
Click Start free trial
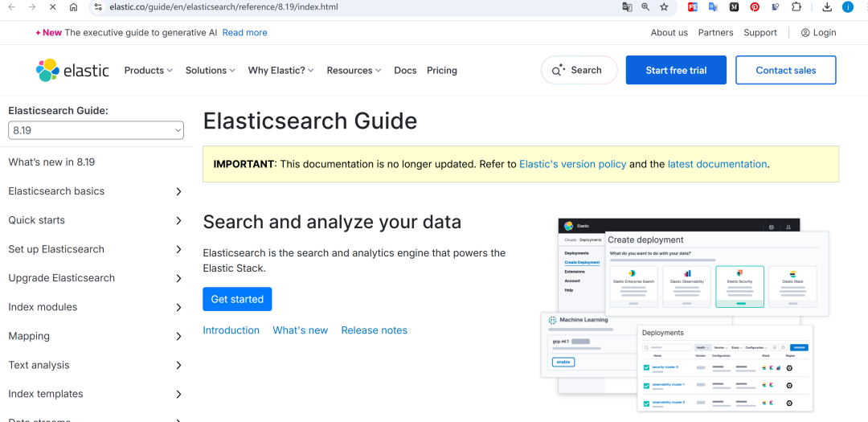(x=676, y=71)
